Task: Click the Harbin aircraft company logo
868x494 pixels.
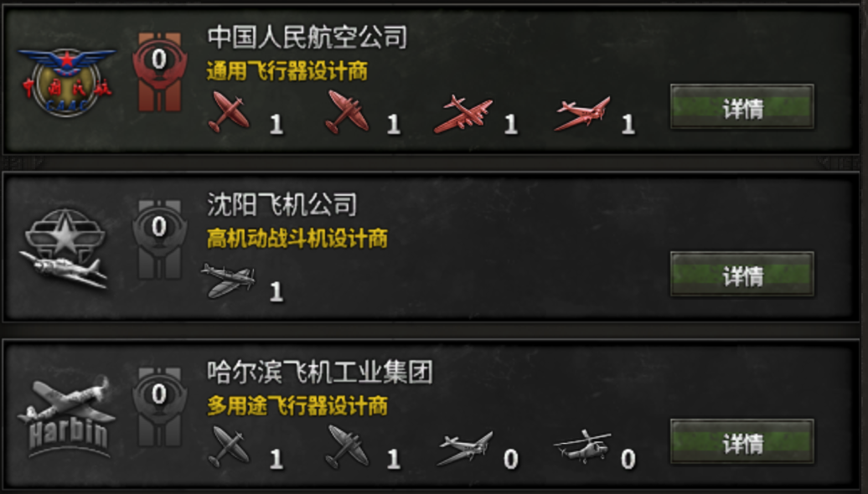Action: click(66, 416)
